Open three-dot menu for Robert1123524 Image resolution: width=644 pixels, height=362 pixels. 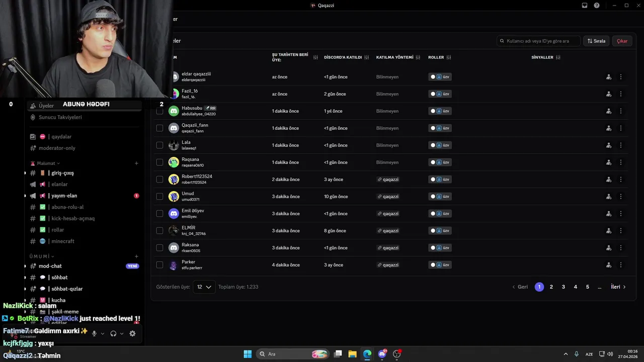tap(621, 179)
